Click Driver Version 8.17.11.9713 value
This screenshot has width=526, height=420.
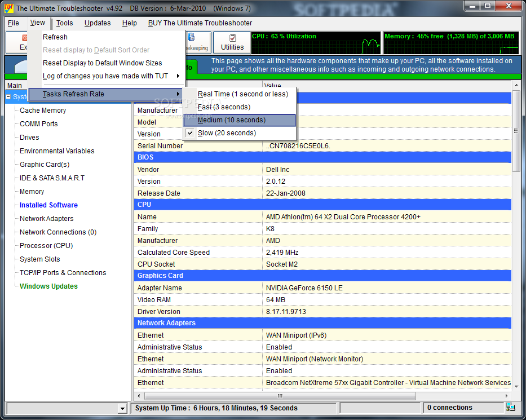[286, 312]
